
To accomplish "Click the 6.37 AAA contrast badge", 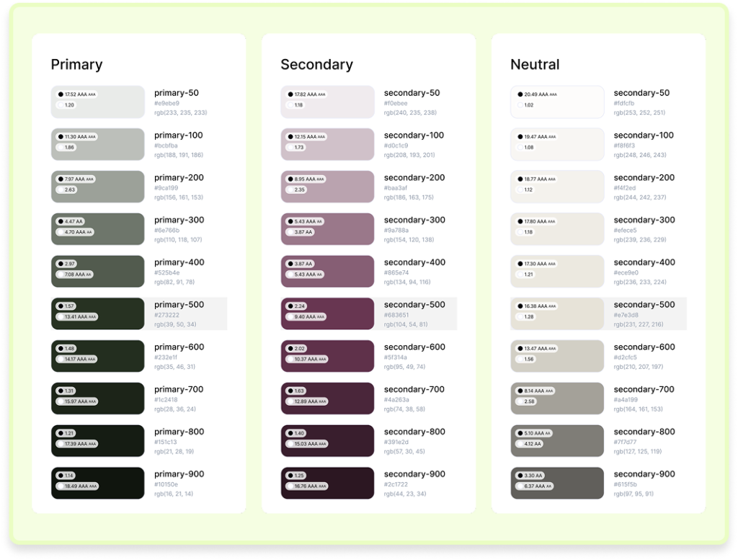I will click(534, 486).
